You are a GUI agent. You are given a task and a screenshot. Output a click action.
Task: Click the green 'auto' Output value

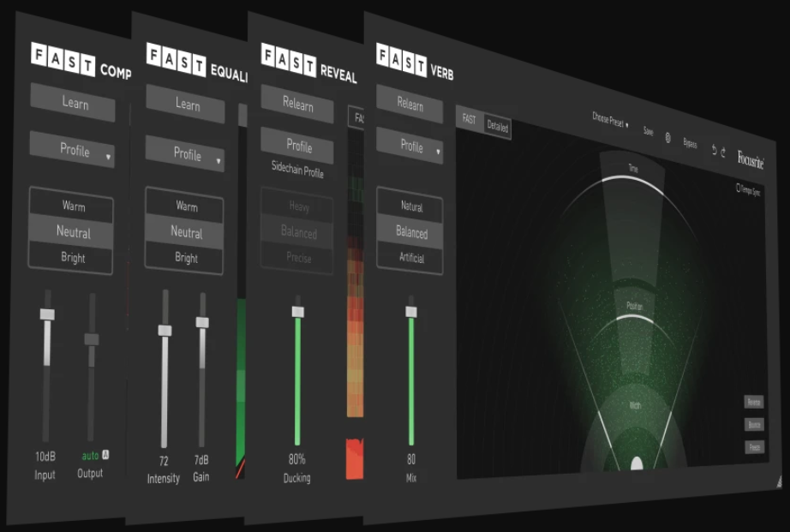pos(90,456)
